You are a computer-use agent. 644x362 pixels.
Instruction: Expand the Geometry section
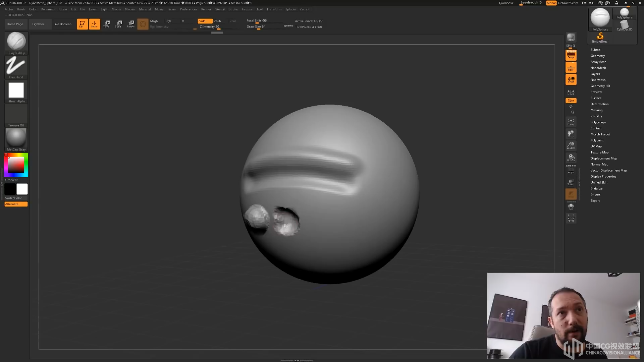click(x=597, y=56)
